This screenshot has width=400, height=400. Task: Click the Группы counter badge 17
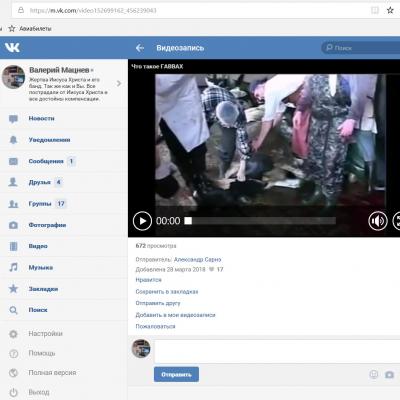61,204
